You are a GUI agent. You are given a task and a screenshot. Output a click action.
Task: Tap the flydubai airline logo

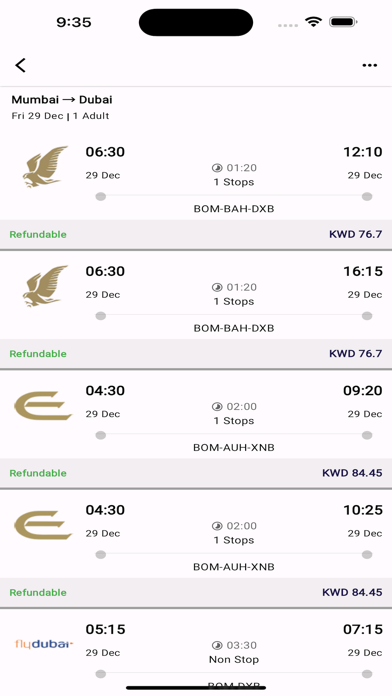point(44,644)
